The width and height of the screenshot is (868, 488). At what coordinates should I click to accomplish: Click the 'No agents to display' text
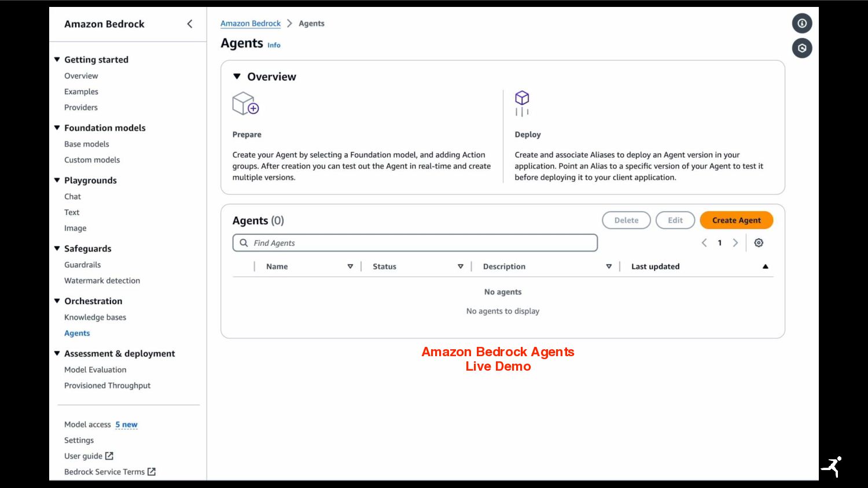point(503,311)
